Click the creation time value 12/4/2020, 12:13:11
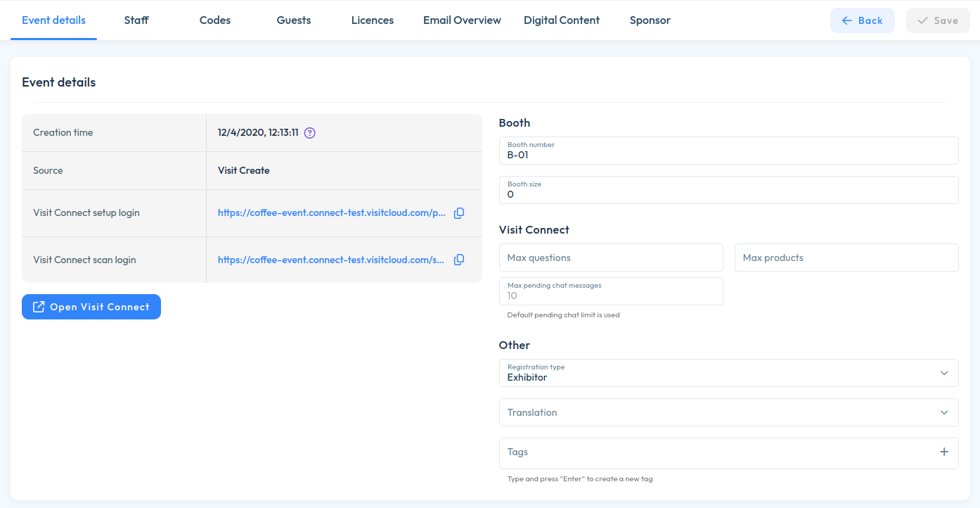This screenshot has height=508, width=980. pos(258,132)
